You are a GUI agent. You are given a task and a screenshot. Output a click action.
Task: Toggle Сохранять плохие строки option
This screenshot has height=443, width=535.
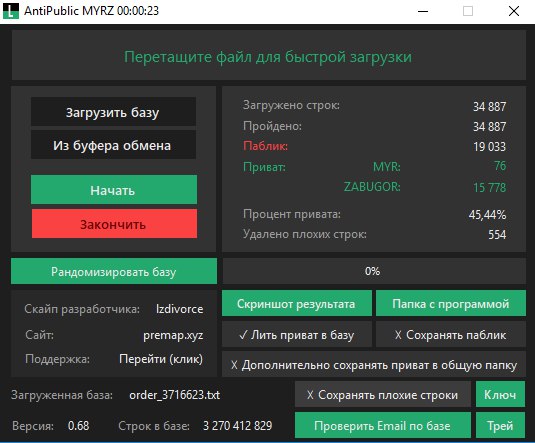[382, 395]
